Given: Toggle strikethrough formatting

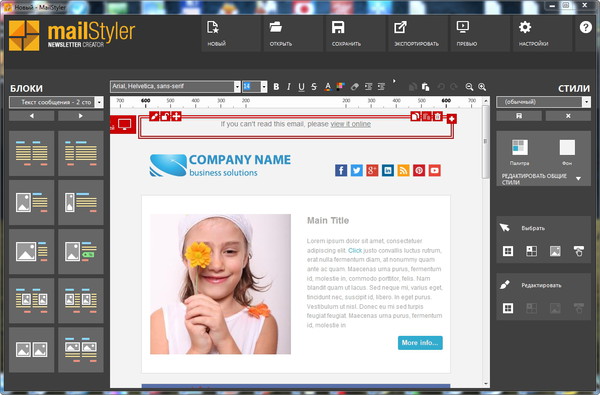Looking at the screenshot, I should click(314, 87).
